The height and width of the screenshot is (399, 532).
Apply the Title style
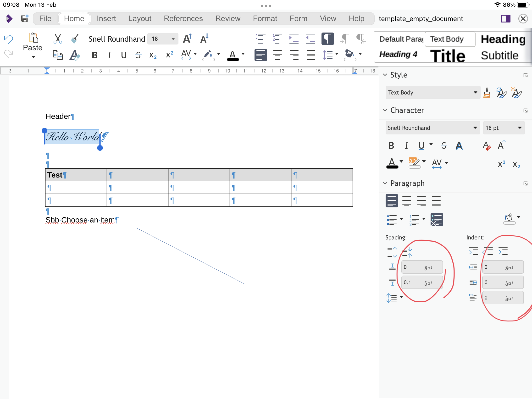pos(448,55)
